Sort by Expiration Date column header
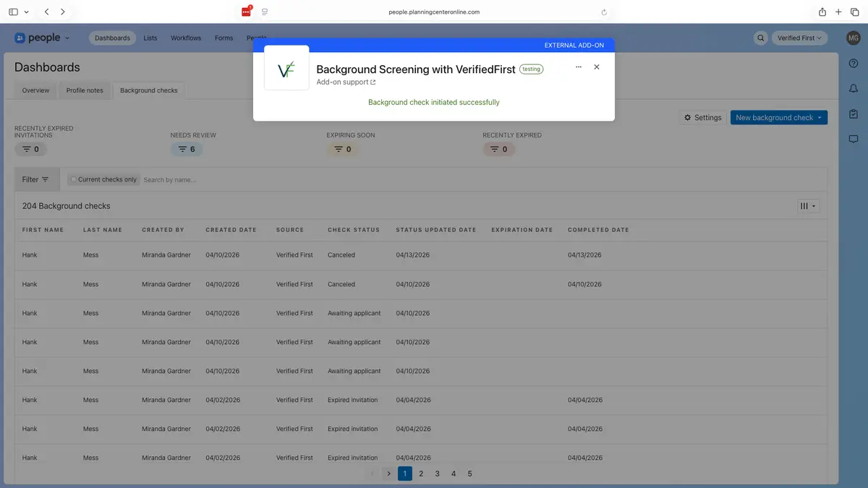Image resolution: width=868 pixels, height=488 pixels. [522, 230]
